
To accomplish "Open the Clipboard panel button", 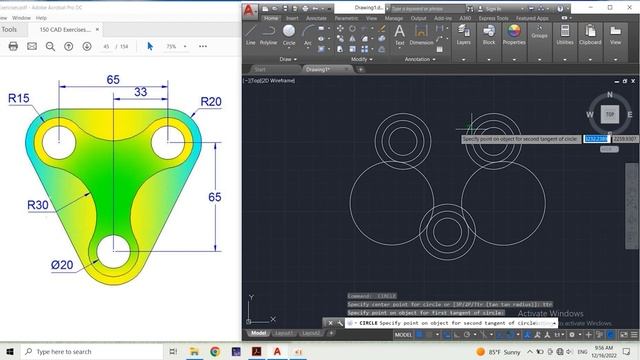I will [590, 35].
